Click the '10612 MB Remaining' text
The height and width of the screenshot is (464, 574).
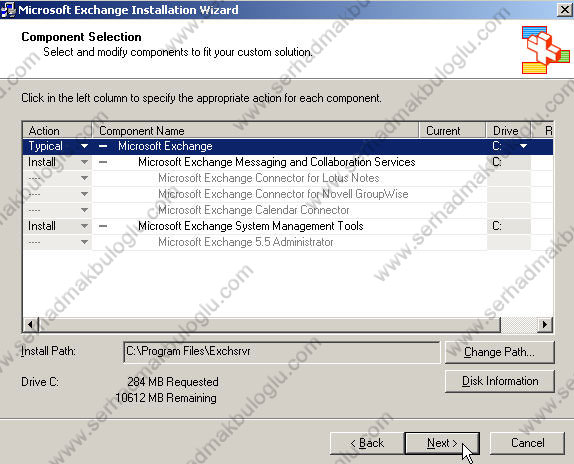click(166, 398)
